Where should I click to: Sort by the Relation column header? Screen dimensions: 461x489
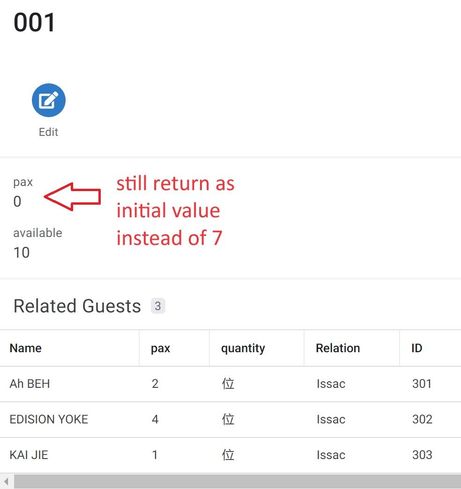tap(338, 348)
